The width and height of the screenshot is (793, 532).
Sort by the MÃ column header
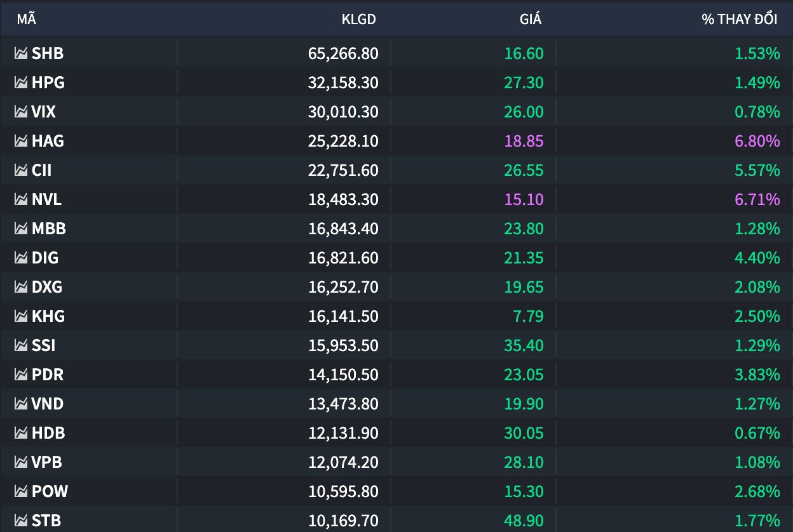[x=27, y=19]
